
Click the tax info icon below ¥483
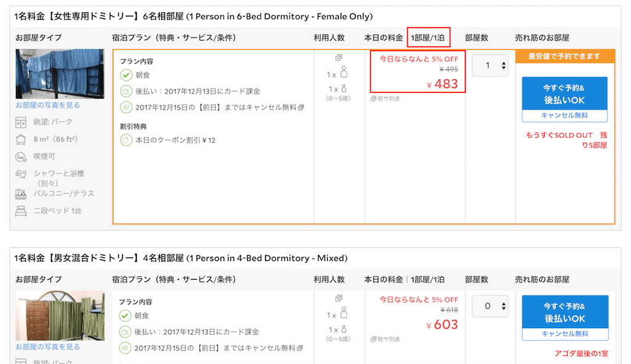tap(373, 99)
